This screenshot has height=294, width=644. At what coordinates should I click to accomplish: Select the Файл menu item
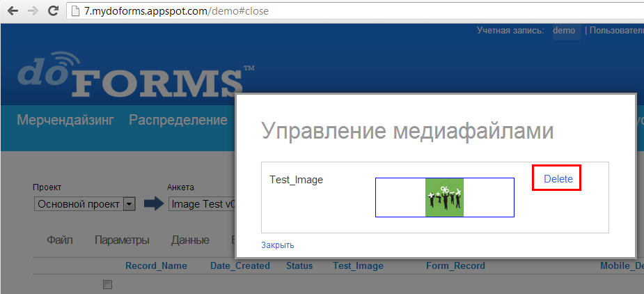pyautogui.click(x=60, y=240)
